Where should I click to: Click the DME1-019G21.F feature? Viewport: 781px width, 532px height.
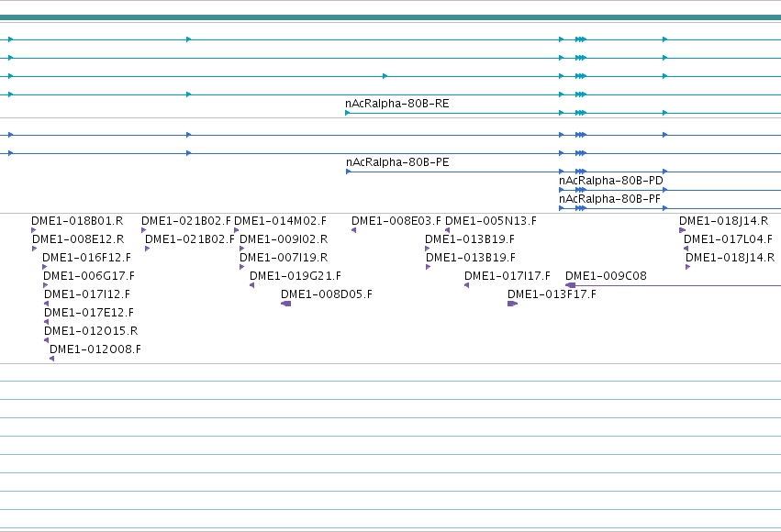[x=296, y=276]
